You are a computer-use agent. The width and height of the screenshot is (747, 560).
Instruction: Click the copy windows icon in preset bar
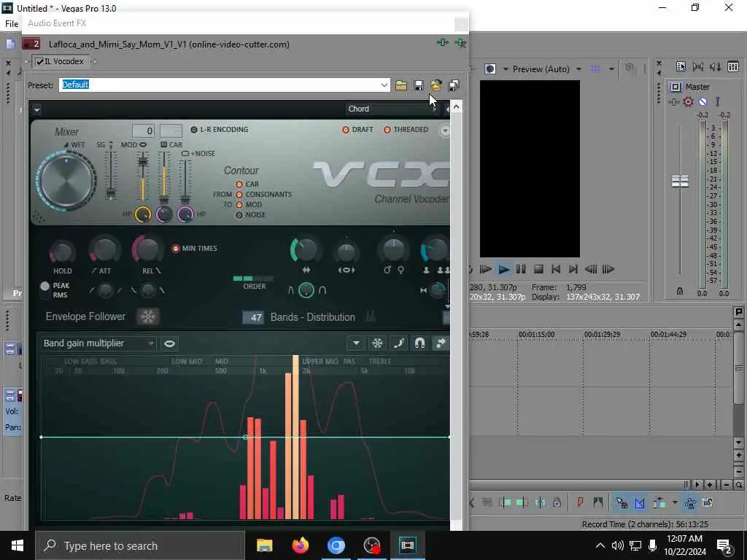pyautogui.click(x=454, y=85)
